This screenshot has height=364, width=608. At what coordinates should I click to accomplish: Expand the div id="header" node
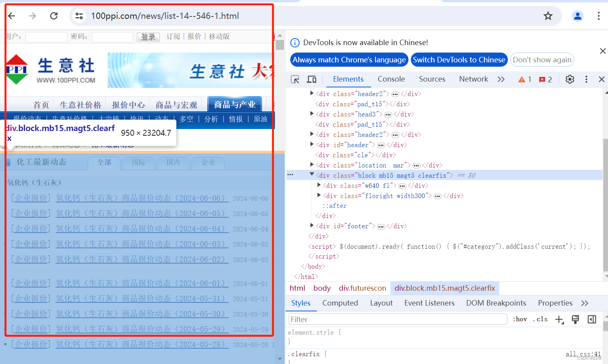coord(312,144)
